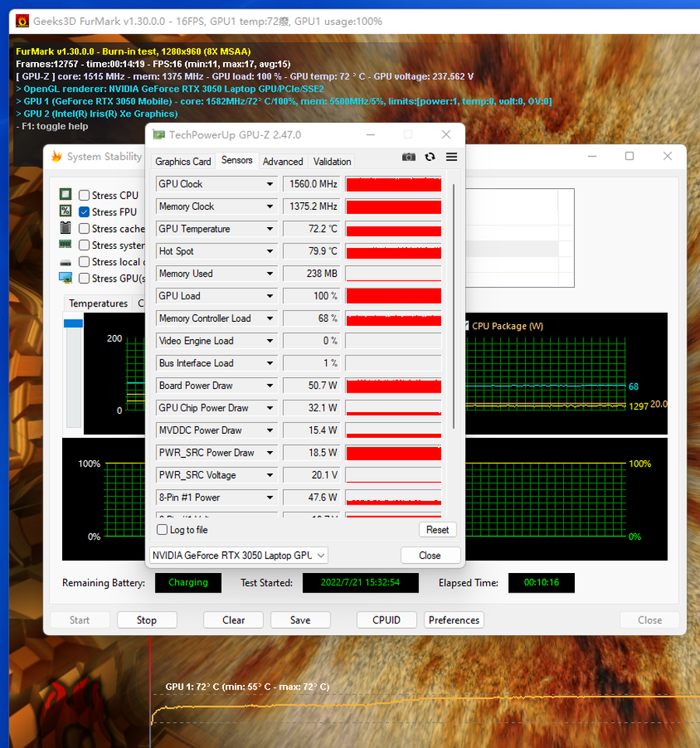Viewport: 700px width, 748px height.
Task: Open the GPU Clock sensor dropdown
Action: point(270,184)
